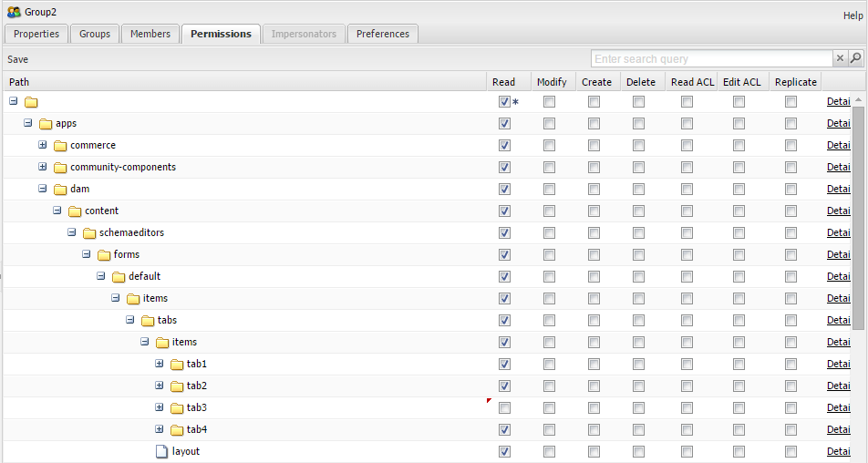Click the tab3 folder icon
The width and height of the screenshot is (868, 463).
point(177,408)
